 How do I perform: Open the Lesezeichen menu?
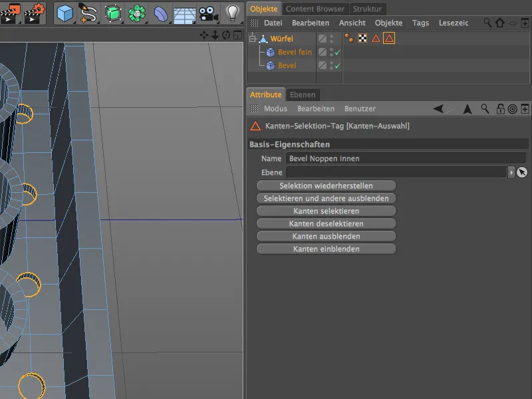coord(454,23)
